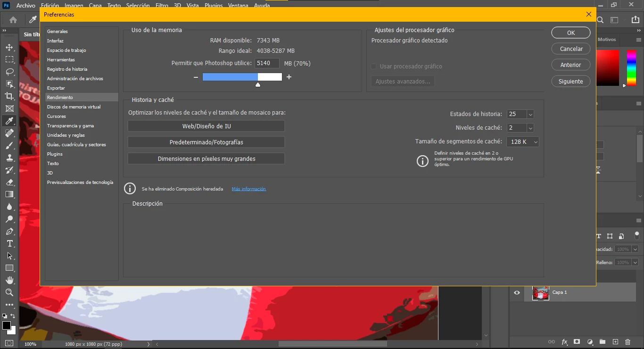Select the Clone Stamp tool
The image size is (644, 349).
(9, 158)
